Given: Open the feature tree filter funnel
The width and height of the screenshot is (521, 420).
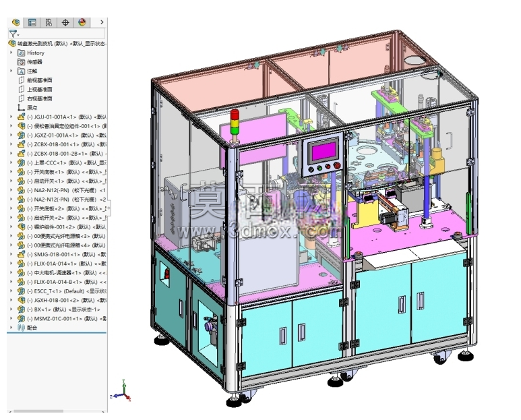Looking at the screenshot, I should pyautogui.click(x=13, y=34).
